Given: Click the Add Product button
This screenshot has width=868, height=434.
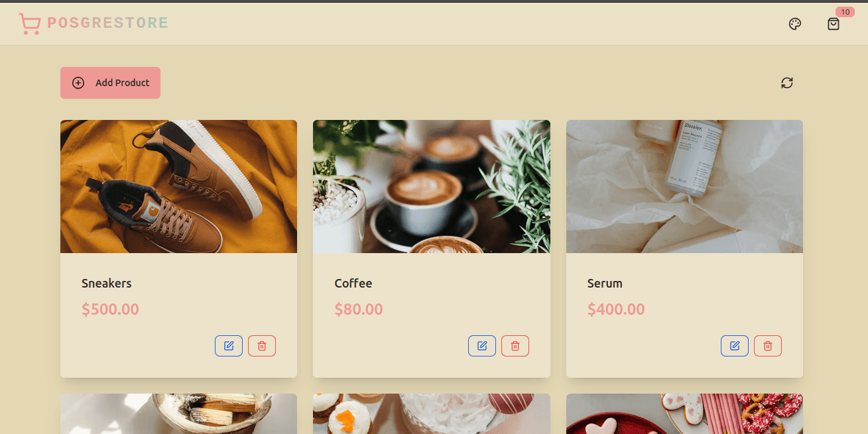Looking at the screenshot, I should click(x=110, y=83).
